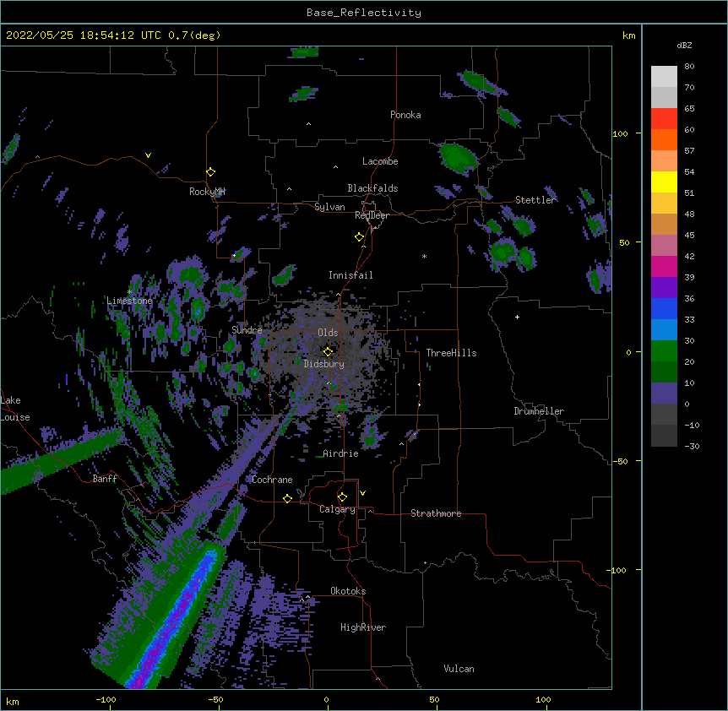Click the Banff label
This screenshot has height=711, width=728.
[x=105, y=479]
